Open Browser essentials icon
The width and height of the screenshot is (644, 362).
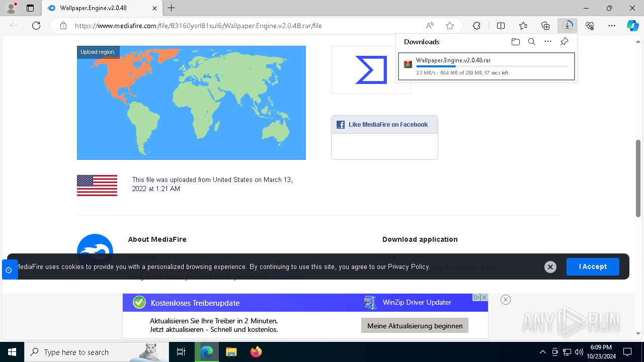[x=590, y=26]
